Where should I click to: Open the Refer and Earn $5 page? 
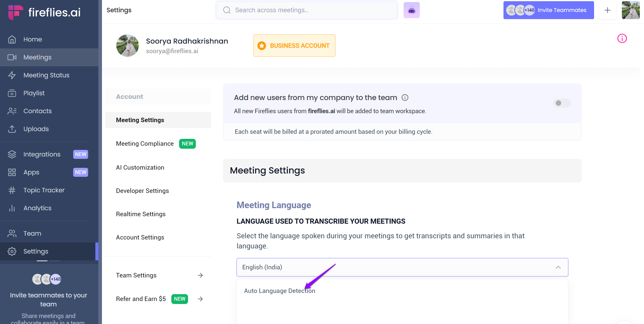141,299
